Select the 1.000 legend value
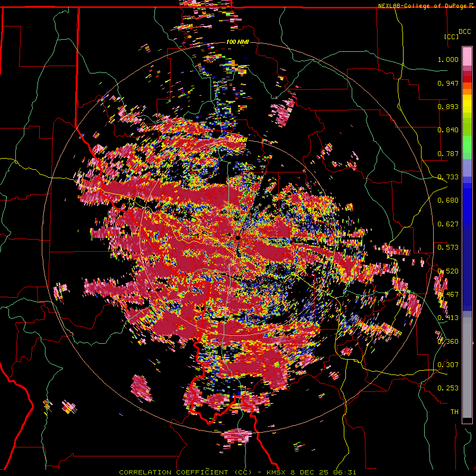This screenshot has height=476, width=476. pos(448,59)
